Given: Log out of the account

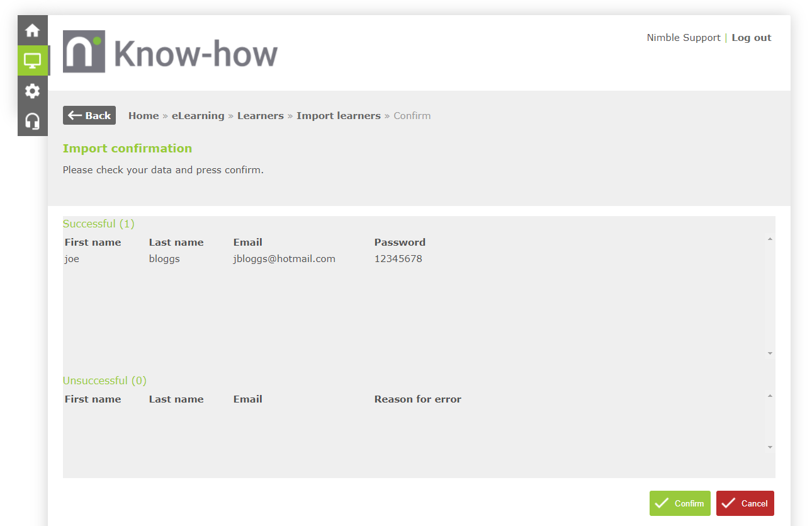Looking at the screenshot, I should [x=752, y=38].
